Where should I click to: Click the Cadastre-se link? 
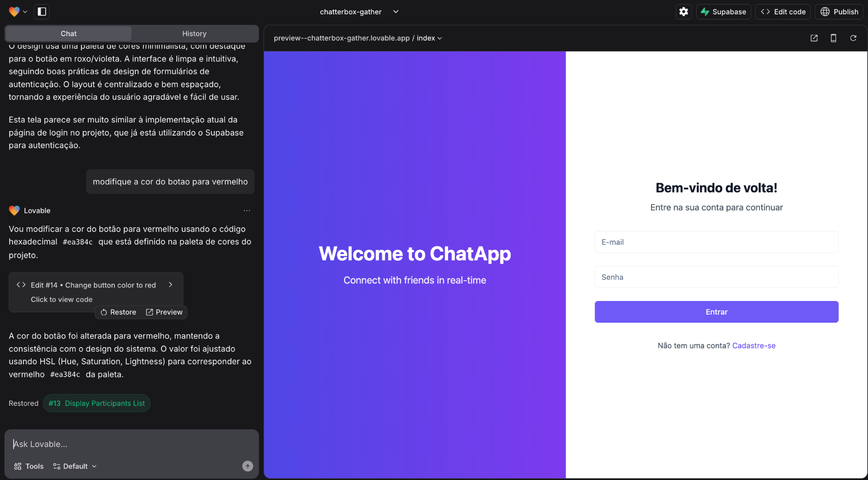pyautogui.click(x=754, y=346)
